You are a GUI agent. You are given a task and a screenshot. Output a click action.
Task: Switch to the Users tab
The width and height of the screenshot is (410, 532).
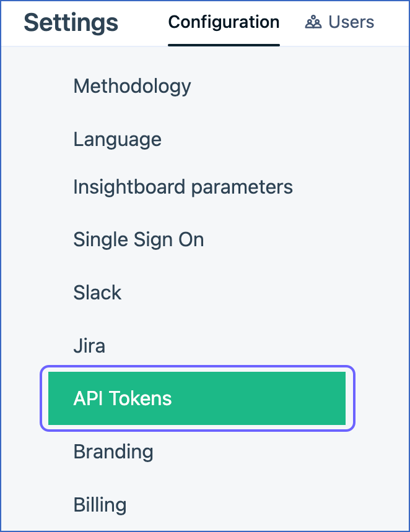point(339,22)
